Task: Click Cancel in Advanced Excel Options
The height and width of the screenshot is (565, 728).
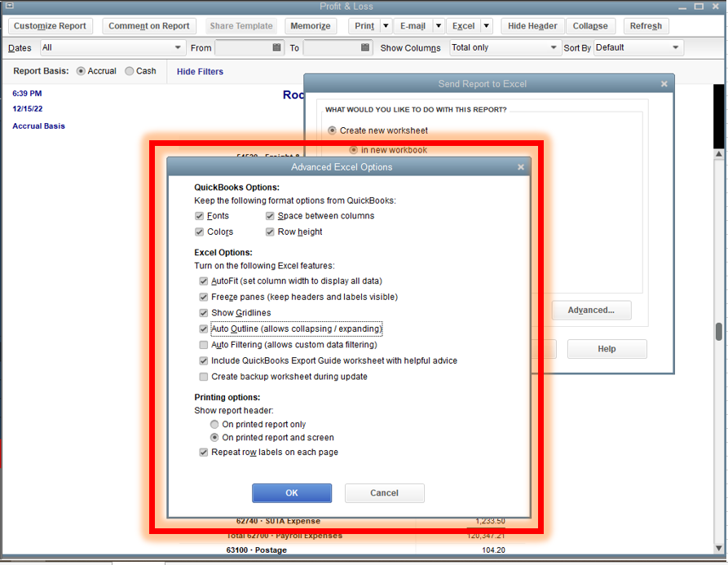Action: coord(385,493)
